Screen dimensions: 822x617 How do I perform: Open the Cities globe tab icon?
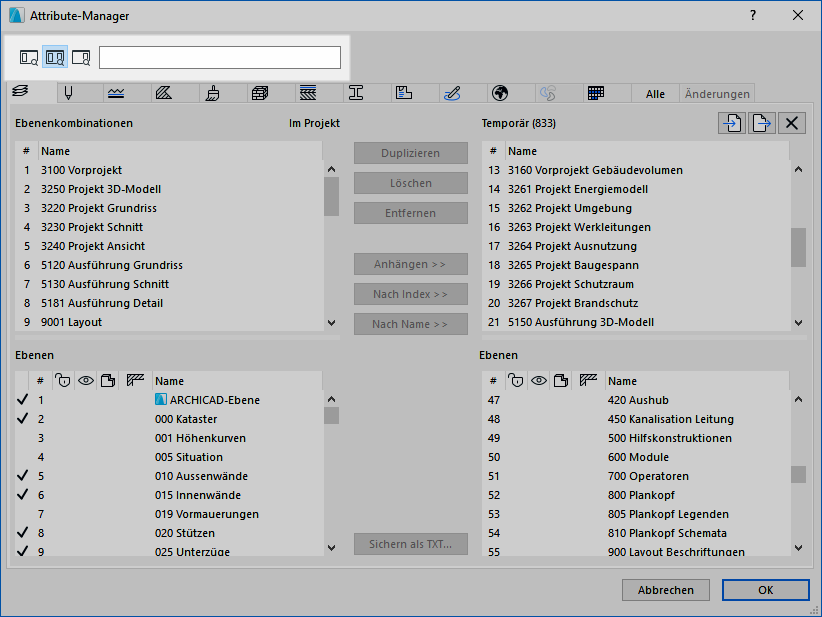500,93
